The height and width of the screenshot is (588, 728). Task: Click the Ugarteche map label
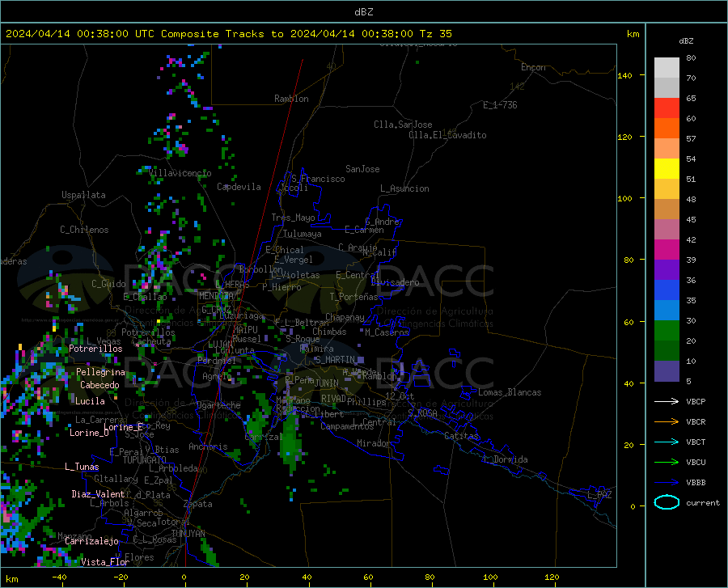coord(218,405)
